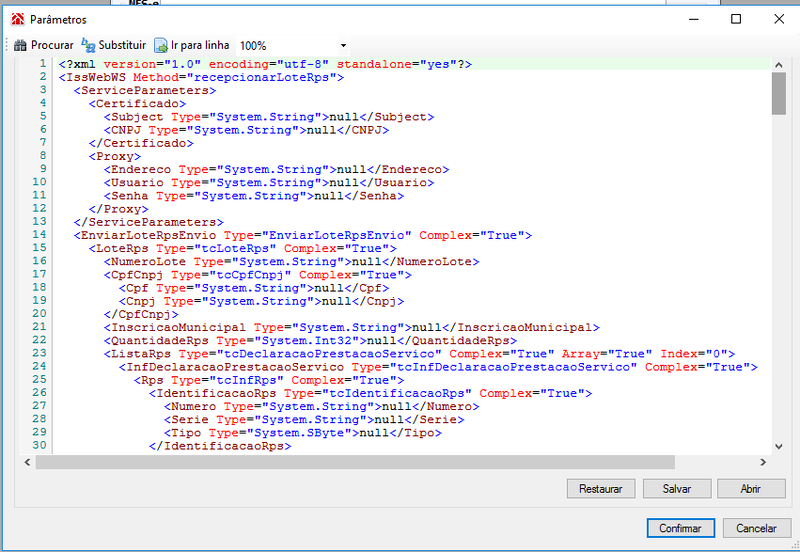Minimize the Parâmetros window
The height and width of the screenshot is (552, 800).
click(x=693, y=19)
